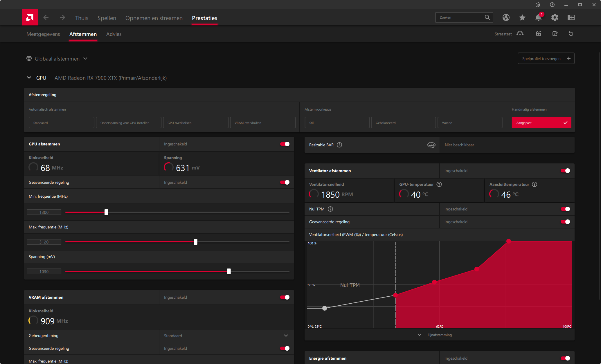
Task: Click Spanning 1030 value field
Action: [x=44, y=271]
